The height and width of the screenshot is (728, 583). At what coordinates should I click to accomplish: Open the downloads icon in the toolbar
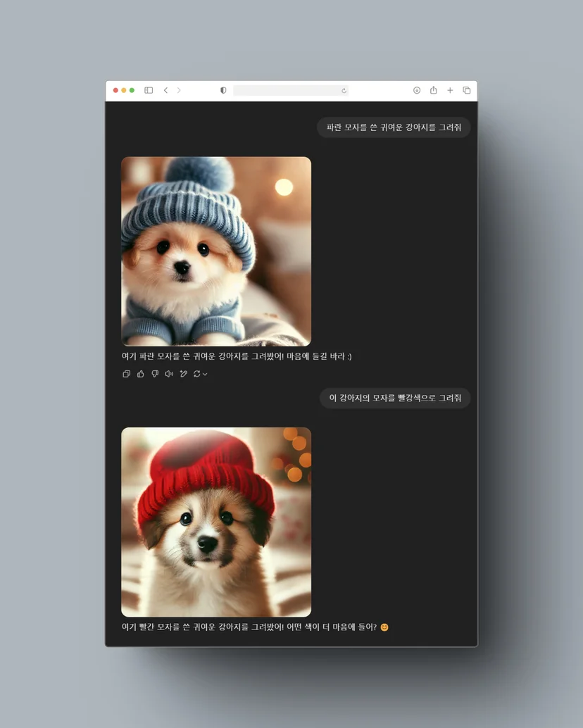point(417,90)
